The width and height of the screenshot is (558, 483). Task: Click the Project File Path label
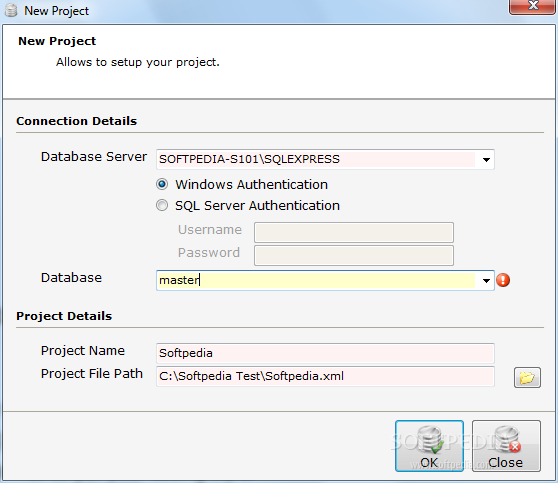point(92,374)
